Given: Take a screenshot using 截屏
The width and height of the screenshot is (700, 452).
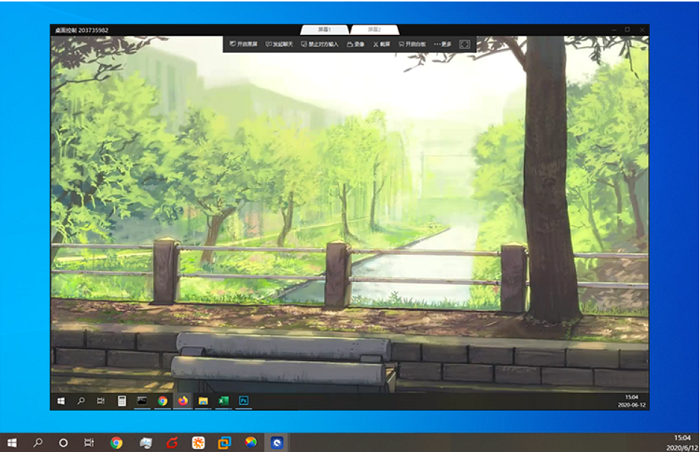Looking at the screenshot, I should click(x=381, y=44).
